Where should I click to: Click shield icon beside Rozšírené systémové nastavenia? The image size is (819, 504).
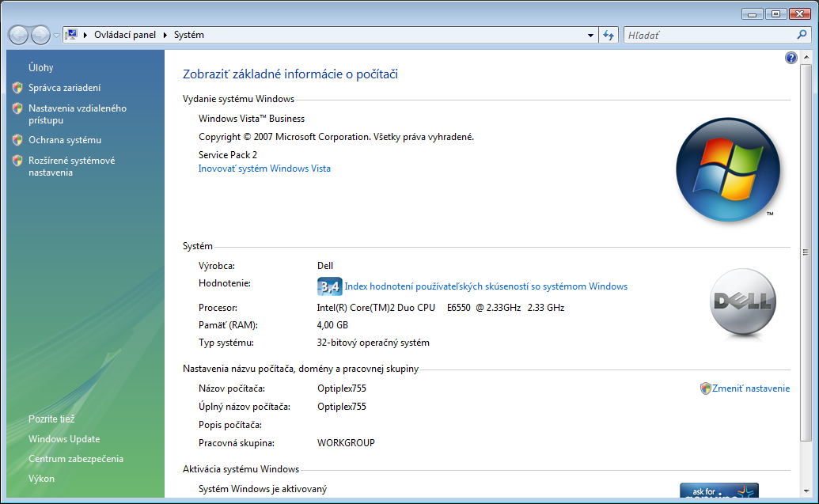pos(17,161)
